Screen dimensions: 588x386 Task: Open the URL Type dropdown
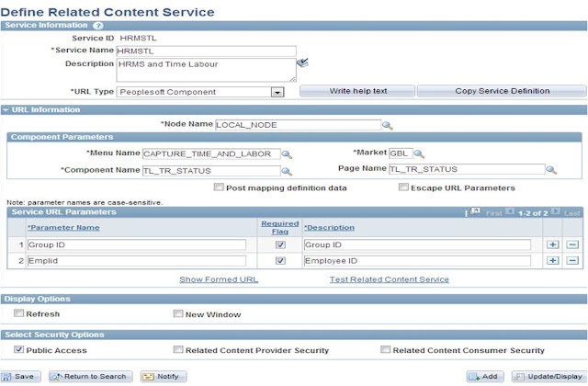click(276, 92)
